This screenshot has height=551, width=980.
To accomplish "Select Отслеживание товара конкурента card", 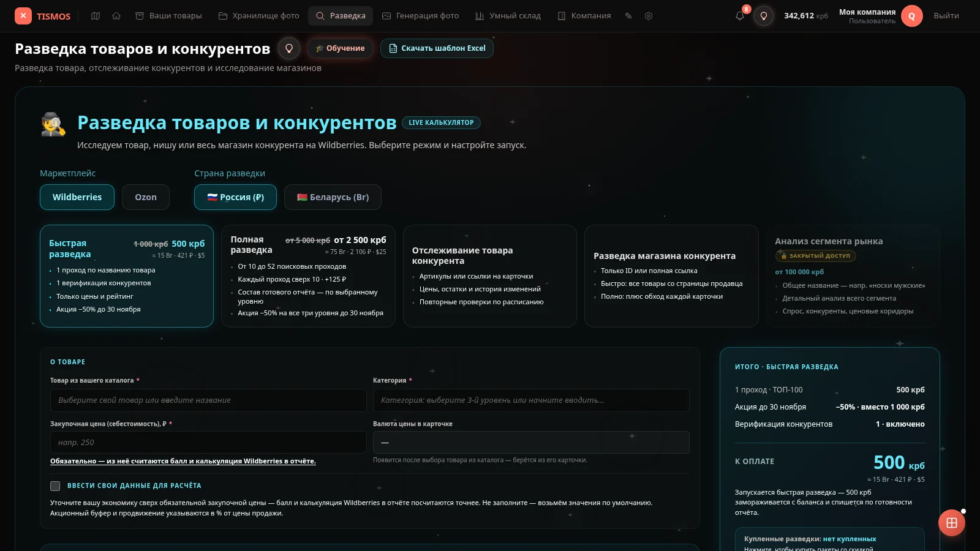I will [x=490, y=276].
